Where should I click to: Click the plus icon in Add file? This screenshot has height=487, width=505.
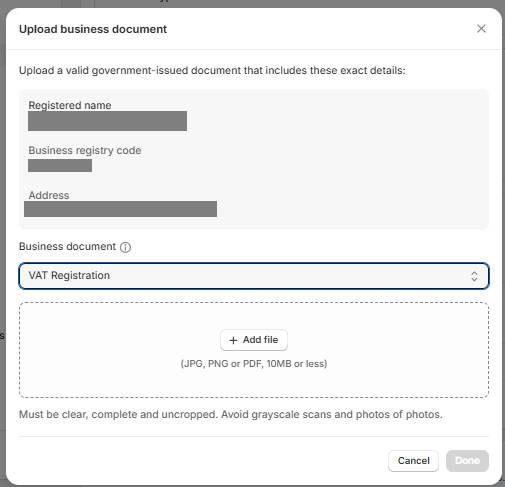233,340
